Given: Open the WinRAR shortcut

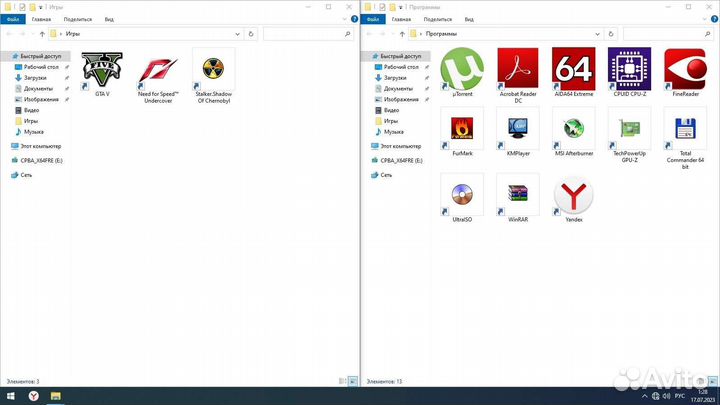Looking at the screenshot, I should pyautogui.click(x=518, y=198).
